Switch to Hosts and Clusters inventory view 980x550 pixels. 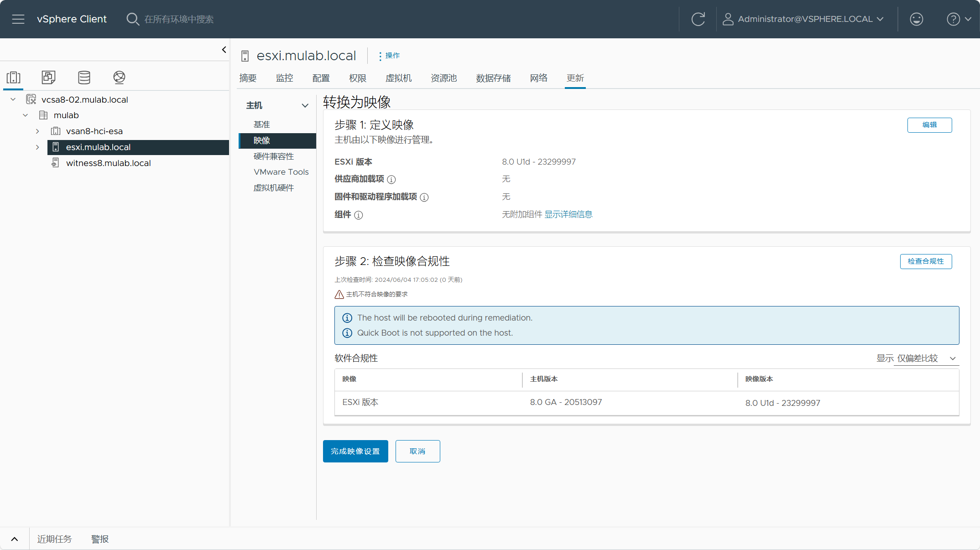tap(14, 78)
